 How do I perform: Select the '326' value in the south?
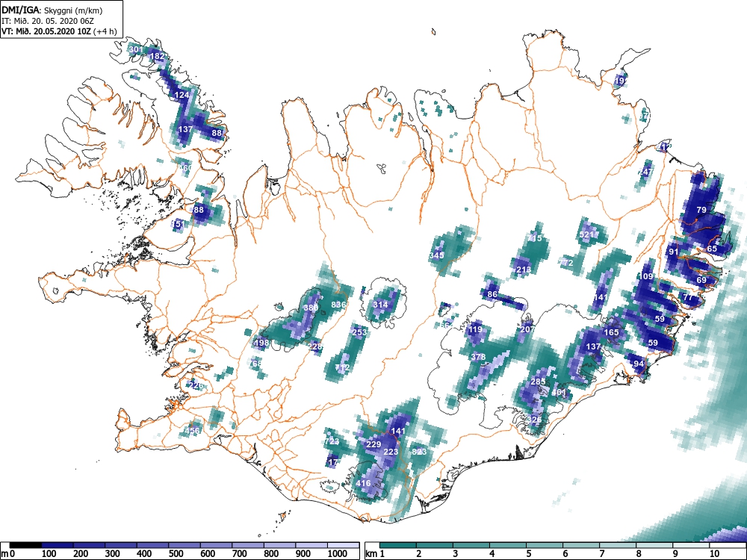tap(535, 420)
